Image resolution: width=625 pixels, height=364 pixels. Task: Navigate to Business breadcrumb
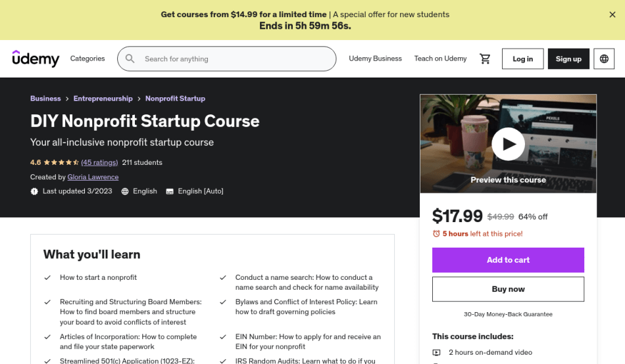click(x=45, y=99)
